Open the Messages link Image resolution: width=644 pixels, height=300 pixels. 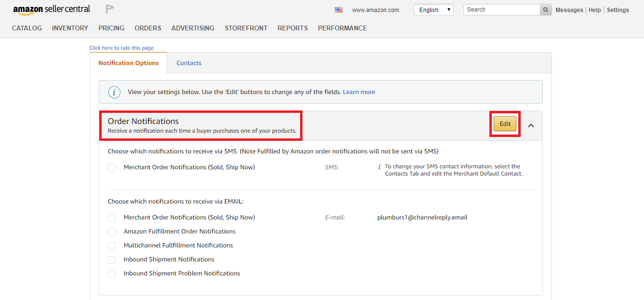(x=569, y=10)
